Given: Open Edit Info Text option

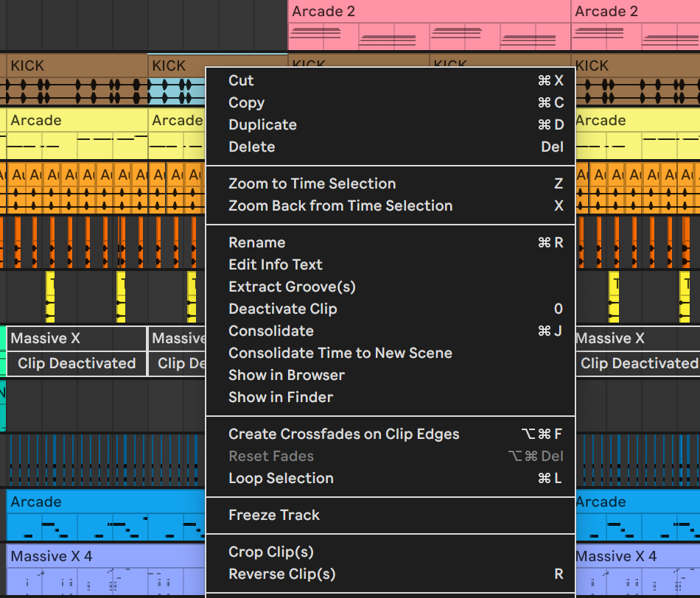Looking at the screenshot, I should coord(391,264).
